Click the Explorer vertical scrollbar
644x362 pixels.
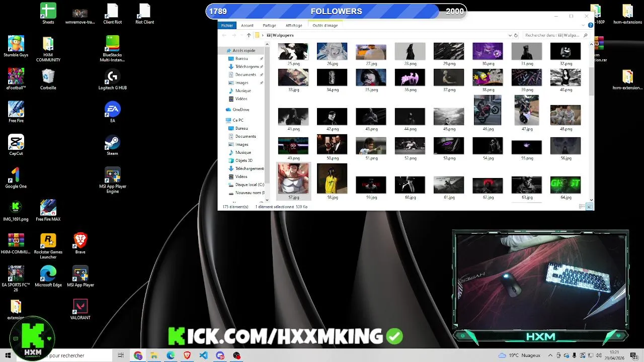(591, 81)
